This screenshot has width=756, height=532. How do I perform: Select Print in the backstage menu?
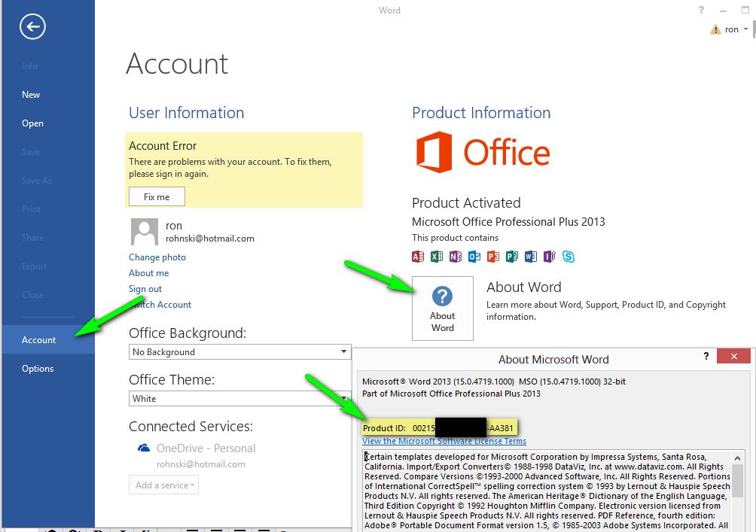point(31,209)
